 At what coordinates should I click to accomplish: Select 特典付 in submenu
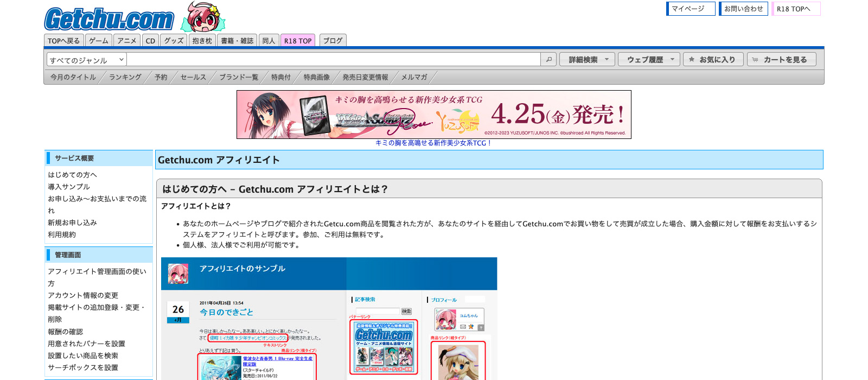pyautogui.click(x=281, y=77)
